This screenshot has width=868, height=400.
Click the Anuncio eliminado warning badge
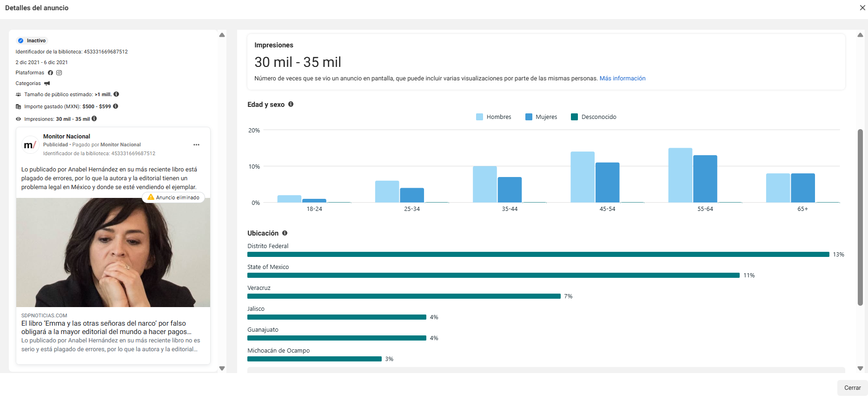173,197
